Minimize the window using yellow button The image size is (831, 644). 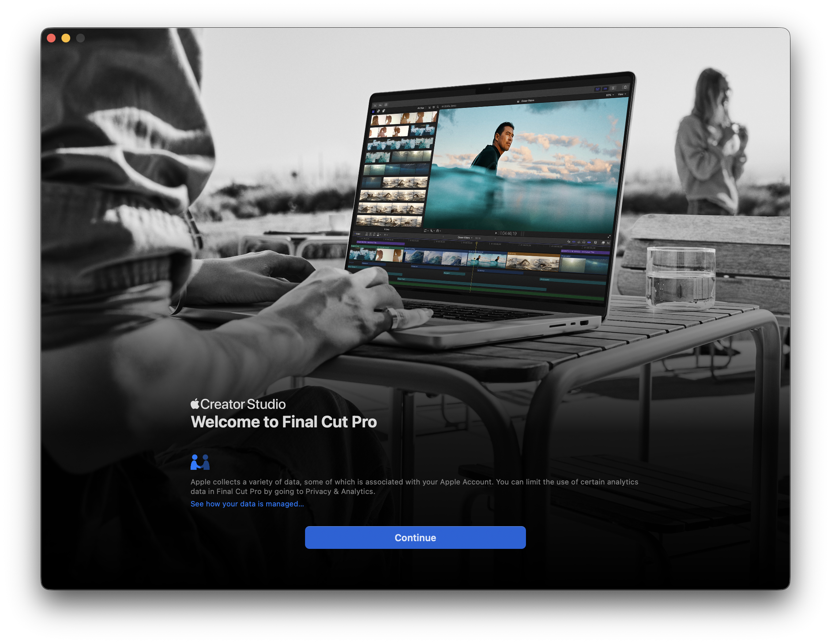(x=66, y=38)
